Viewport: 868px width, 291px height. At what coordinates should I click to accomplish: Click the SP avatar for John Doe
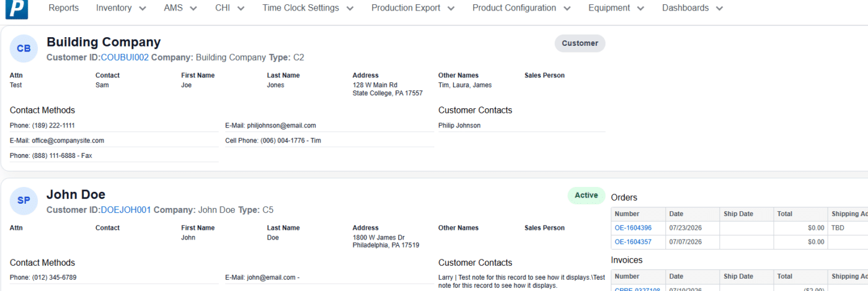pyautogui.click(x=24, y=201)
